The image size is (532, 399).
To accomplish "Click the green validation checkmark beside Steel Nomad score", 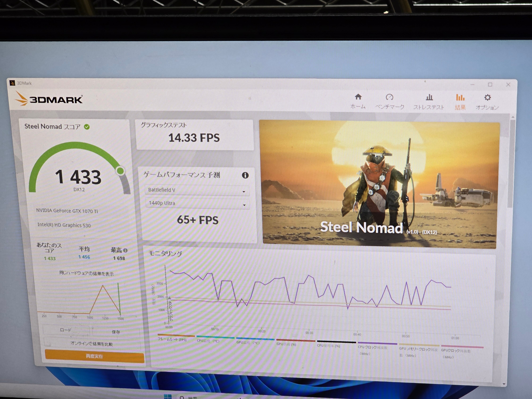I will click(87, 127).
